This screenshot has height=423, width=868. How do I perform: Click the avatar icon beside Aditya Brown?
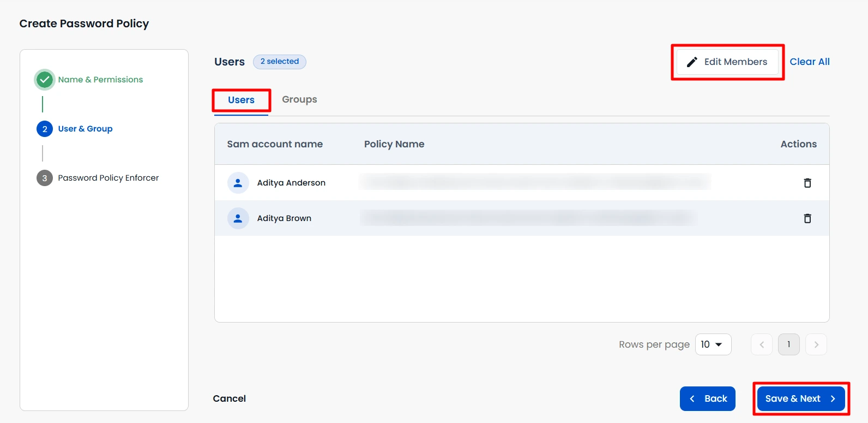(x=238, y=218)
